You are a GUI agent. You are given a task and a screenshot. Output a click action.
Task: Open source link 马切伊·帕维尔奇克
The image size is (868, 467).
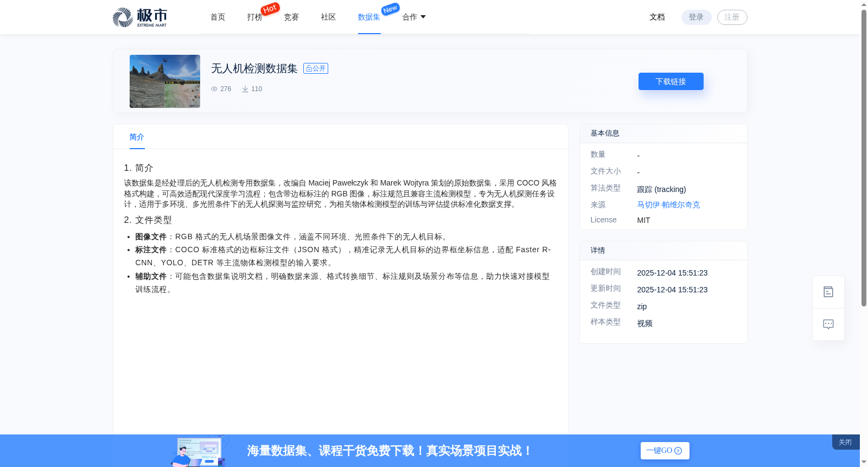click(668, 204)
